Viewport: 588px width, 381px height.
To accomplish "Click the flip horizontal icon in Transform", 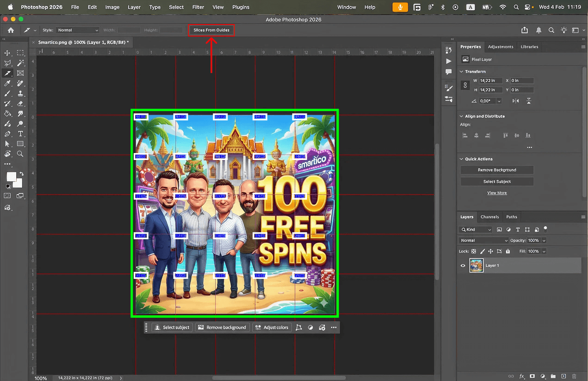I will pos(515,101).
